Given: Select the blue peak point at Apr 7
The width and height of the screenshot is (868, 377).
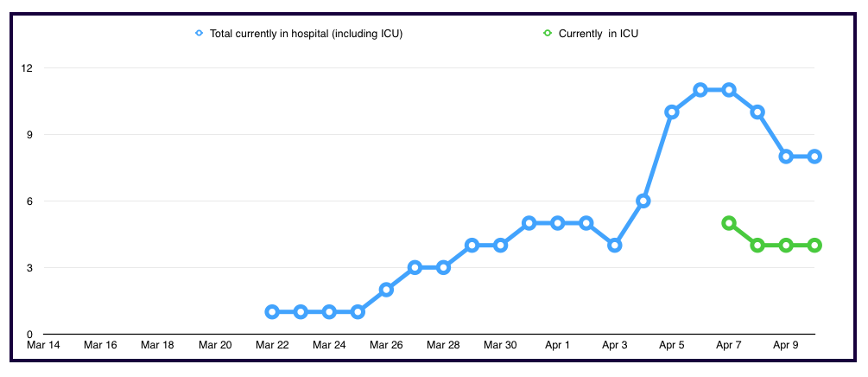Looking at the screenshot, I should pos(729,90).
